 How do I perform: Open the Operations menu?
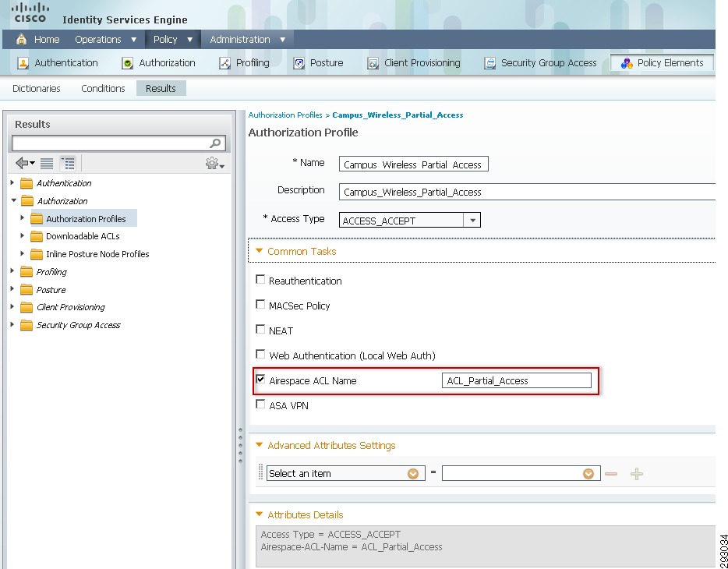(x=106, y=40)
